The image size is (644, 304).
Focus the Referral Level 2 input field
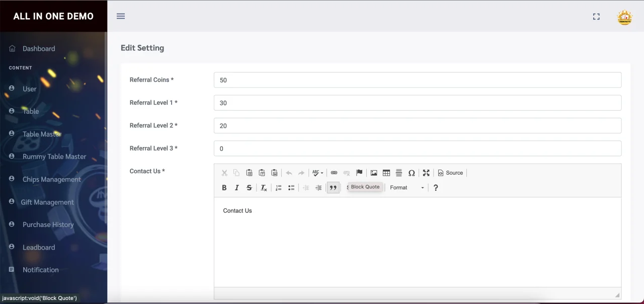click(418, 126)
